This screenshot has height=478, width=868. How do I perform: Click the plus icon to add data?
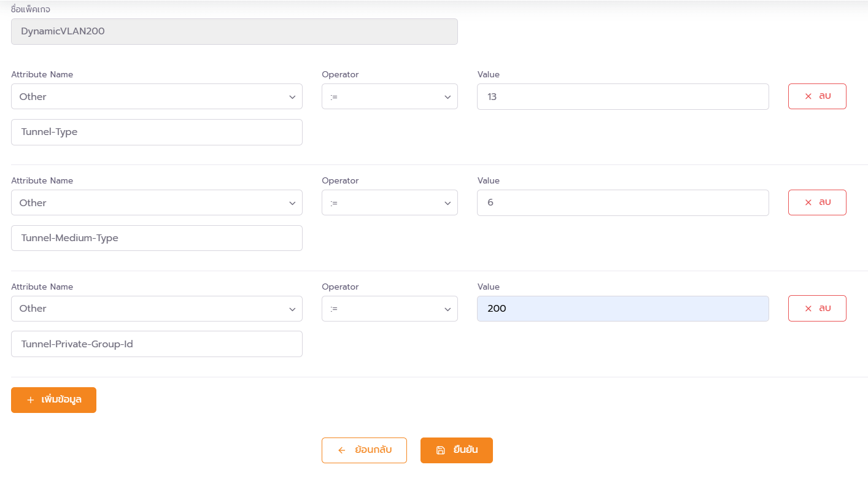point(31,400)
